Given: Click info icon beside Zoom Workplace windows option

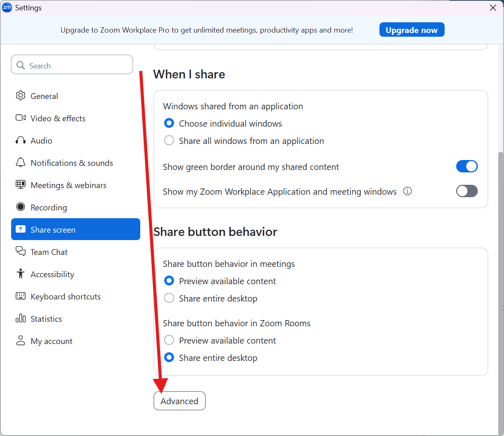Looking at the screenshot, I should pos(407,191).
